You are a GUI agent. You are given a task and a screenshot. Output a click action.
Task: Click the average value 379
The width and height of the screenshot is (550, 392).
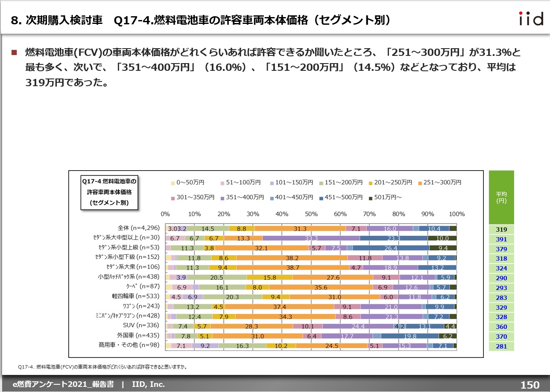(501, 249)
